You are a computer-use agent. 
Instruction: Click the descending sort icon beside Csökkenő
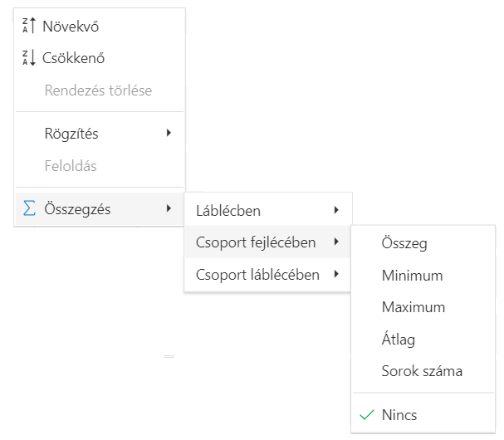click(x=29, y=58)
